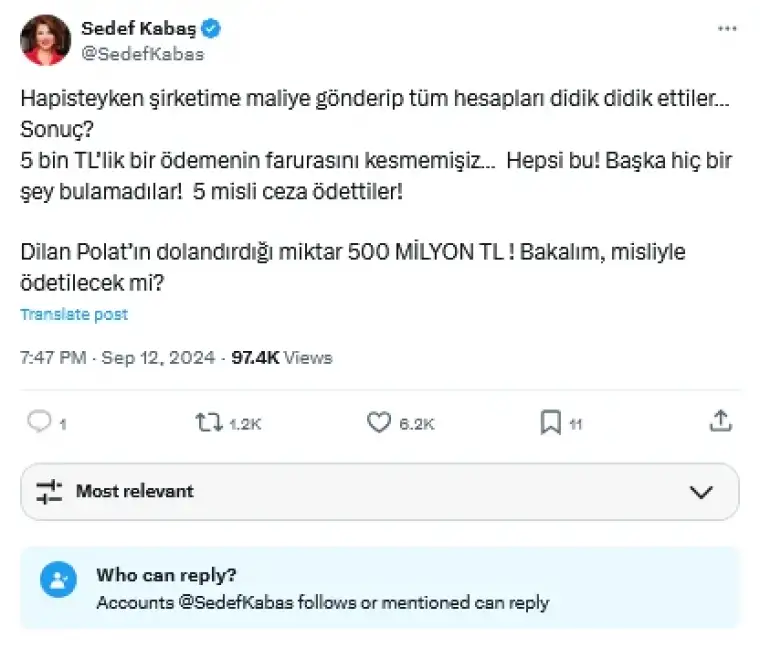760x649 pixels.
Task: Toggle like with the heart icon
Action: tap(379, 423)
